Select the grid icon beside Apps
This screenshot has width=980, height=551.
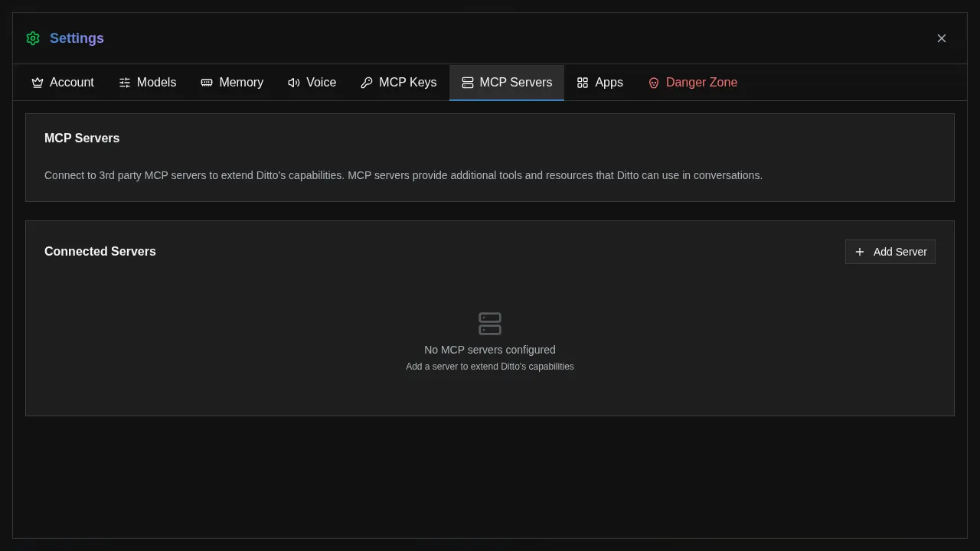[583, 82]
